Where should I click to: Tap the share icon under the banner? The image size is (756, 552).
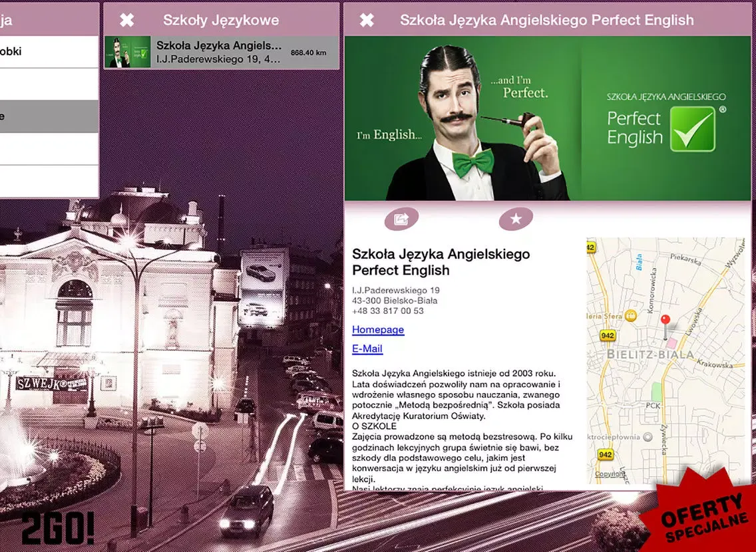[x=401, y=219]
